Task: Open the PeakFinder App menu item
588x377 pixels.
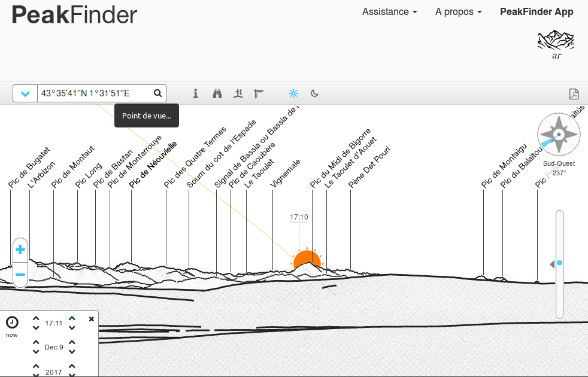Action: pyautogui.click(x=537, y=12)
